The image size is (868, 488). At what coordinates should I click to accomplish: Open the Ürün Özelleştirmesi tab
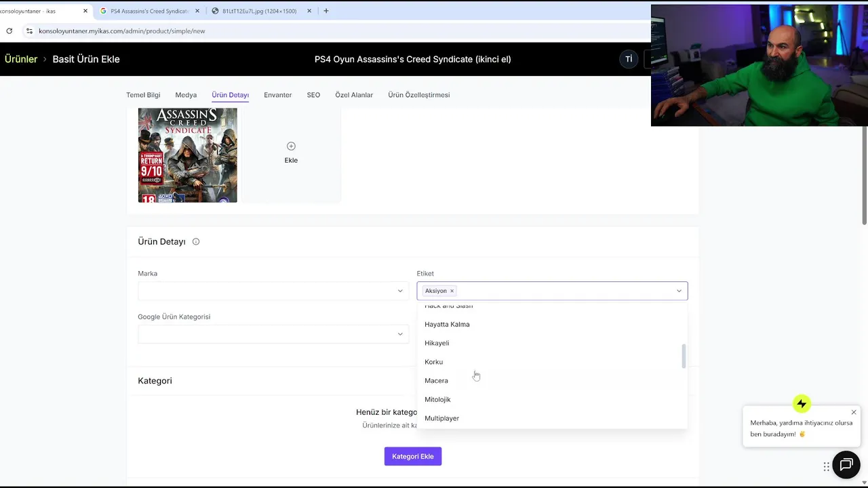click(x=419, y=95)
